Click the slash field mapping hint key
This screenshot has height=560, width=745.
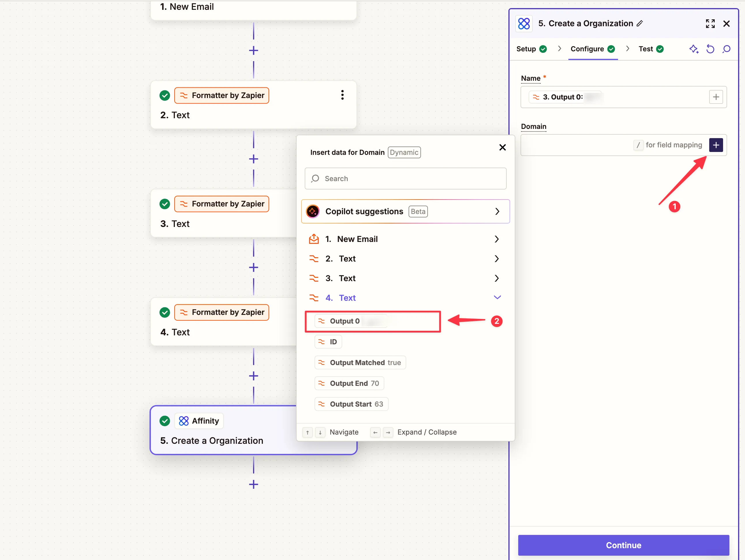tap(638, 145)
